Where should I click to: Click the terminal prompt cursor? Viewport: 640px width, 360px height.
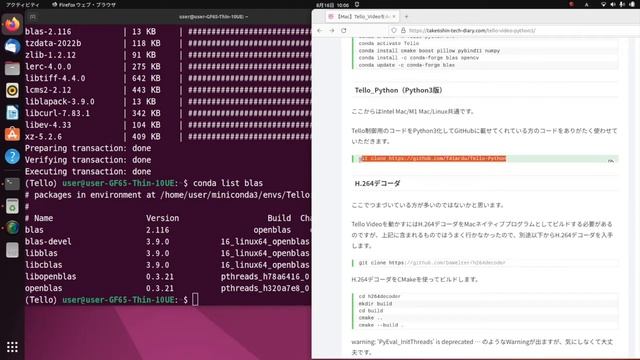point(195,300)
